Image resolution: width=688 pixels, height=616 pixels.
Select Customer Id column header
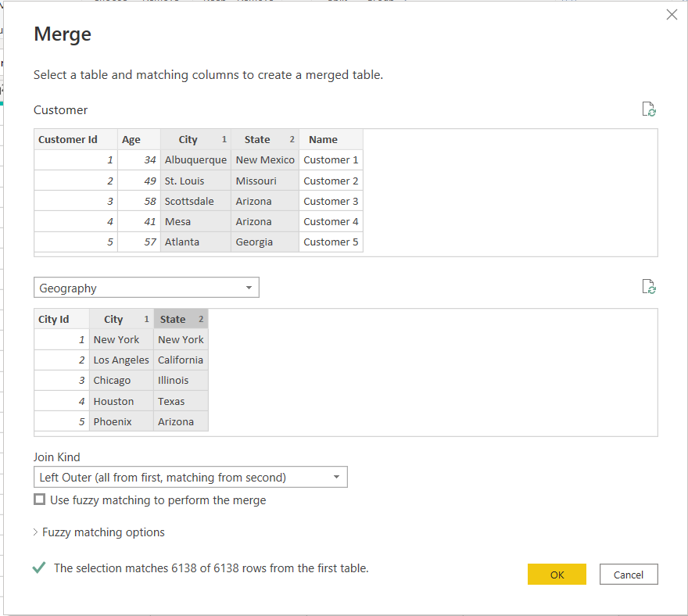[76, 139]
